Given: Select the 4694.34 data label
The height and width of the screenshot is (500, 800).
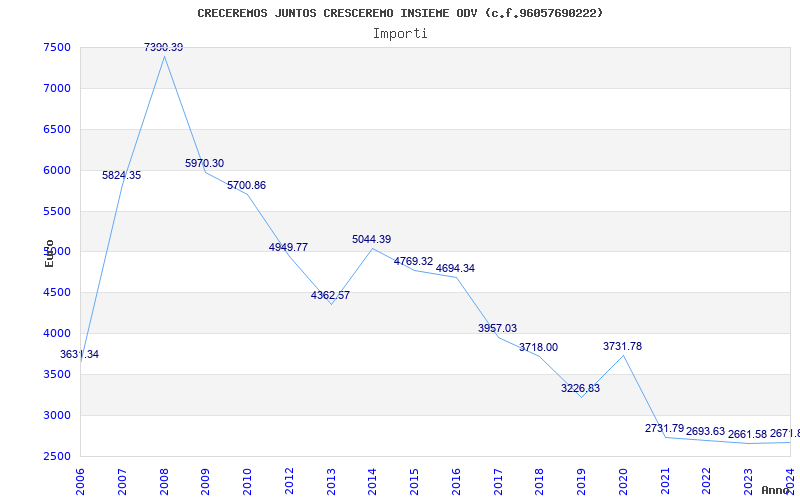Looking at the screenshot, I should pyautogui.click(x=455, y=268).
